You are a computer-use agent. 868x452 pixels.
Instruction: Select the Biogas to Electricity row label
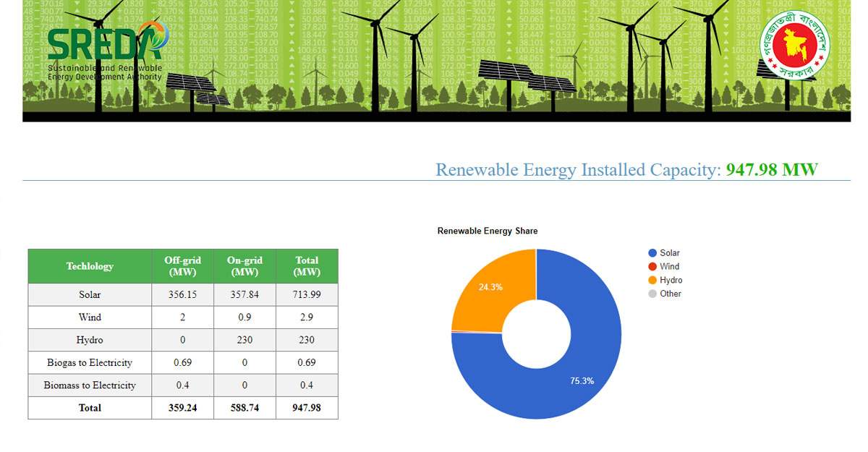[90, 362]
